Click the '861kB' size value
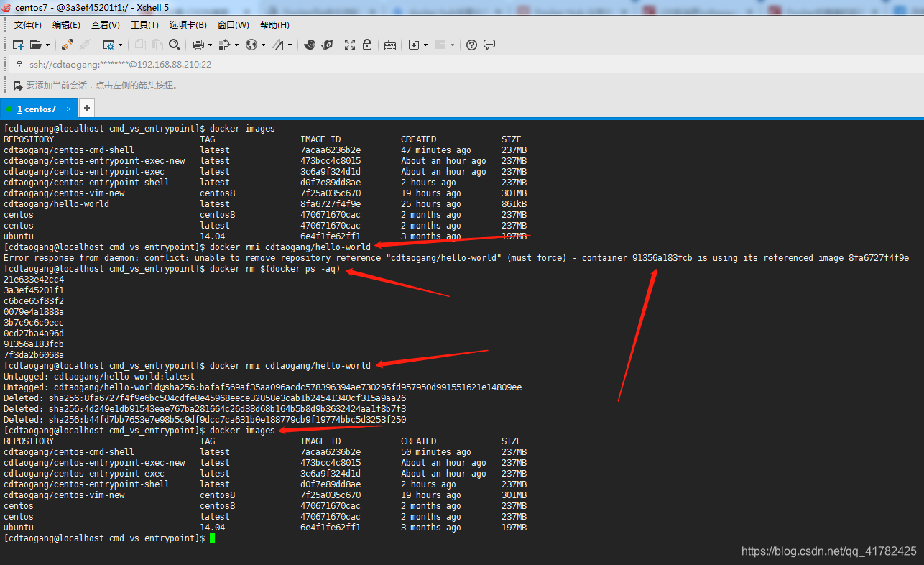The width and height of the screenshot is (924, 565). pyautogui.click(x=514, y=204)
